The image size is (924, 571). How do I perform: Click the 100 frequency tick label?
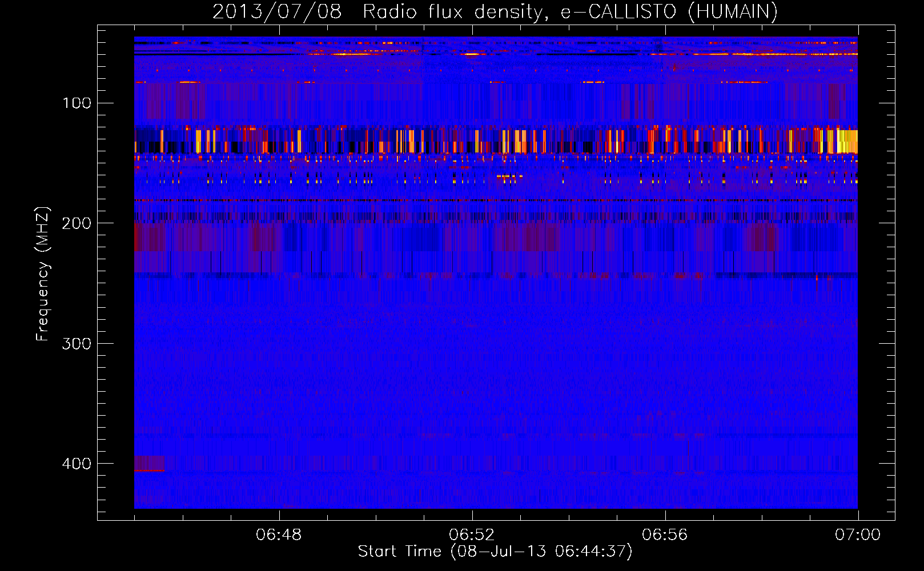click(77, 103)
